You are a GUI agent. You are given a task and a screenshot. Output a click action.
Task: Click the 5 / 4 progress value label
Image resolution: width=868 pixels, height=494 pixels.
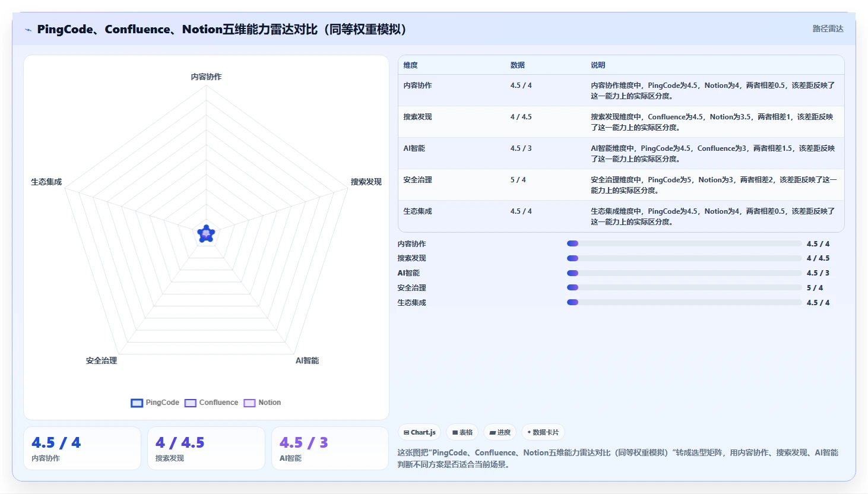tap(815, 288)
